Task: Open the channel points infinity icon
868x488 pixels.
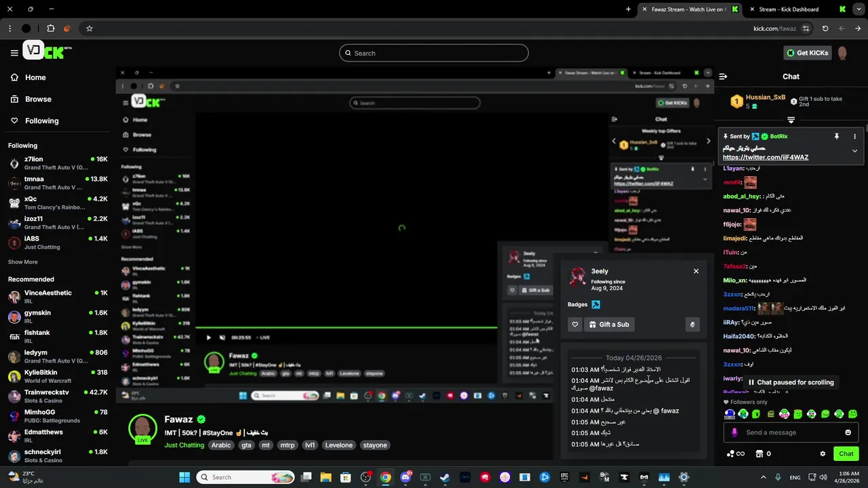Action: pyautogui.click(x=736, y=453)
